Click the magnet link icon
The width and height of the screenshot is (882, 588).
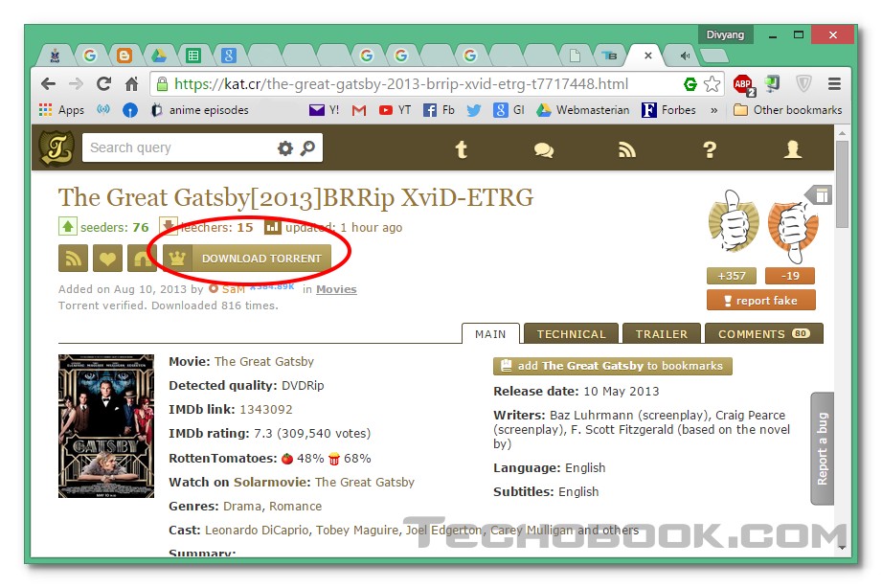pyautogui.click(x=142, y=259)
